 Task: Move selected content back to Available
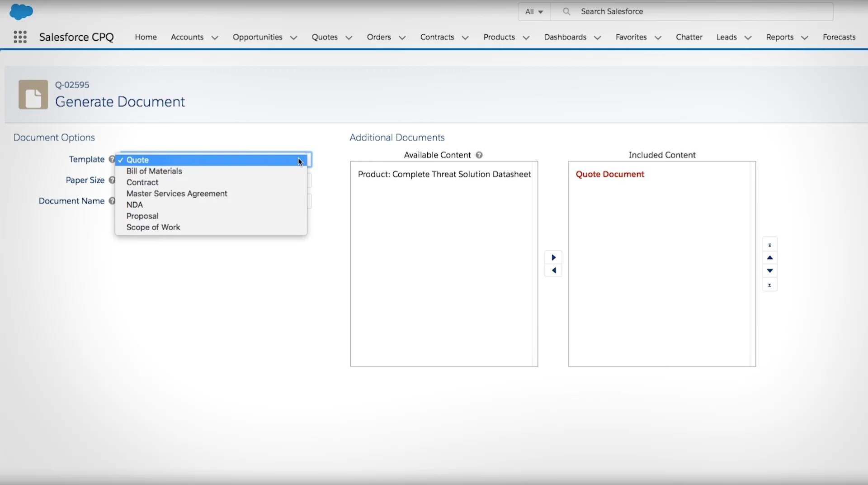click(553, 271)
